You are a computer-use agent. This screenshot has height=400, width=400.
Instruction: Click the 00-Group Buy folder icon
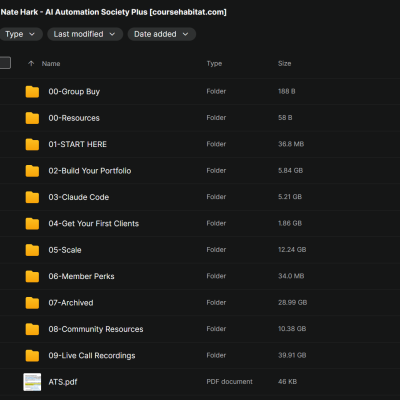(x=32, y=92)
